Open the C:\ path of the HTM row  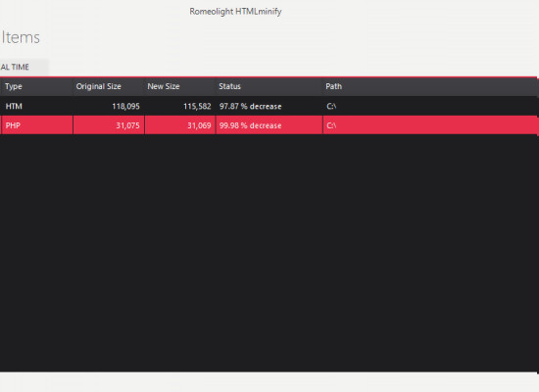click(x=331, y=106)
